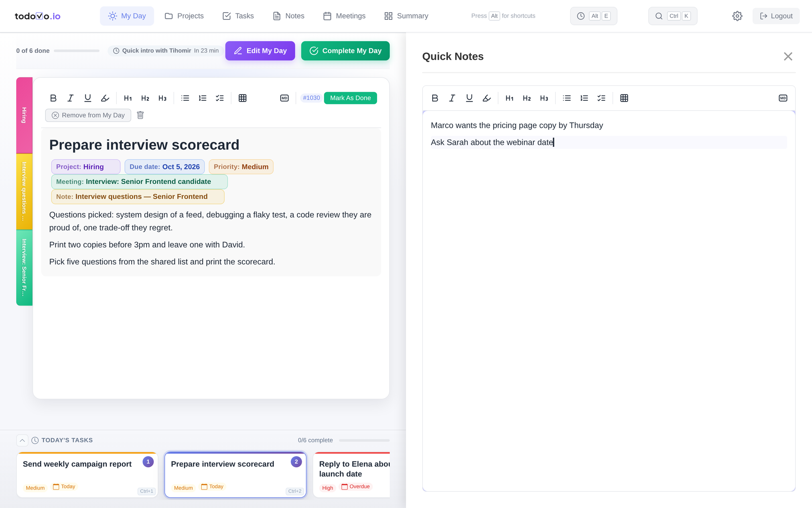The width and height of the screenshot is (812, 508).
Task: Open Send weekly campaign report card
Action: click(87, 475)
